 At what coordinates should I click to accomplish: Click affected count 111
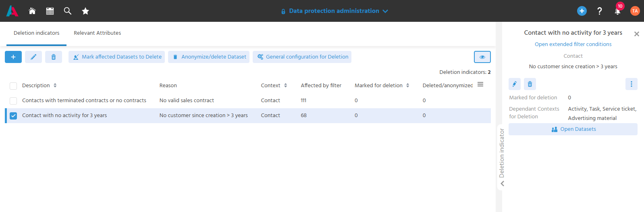pos(303,101)
